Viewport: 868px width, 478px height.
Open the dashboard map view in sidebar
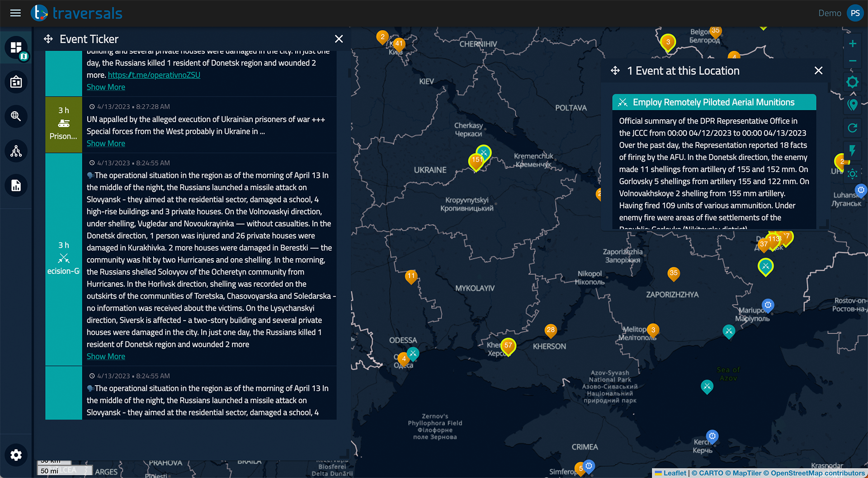[16, 48]
